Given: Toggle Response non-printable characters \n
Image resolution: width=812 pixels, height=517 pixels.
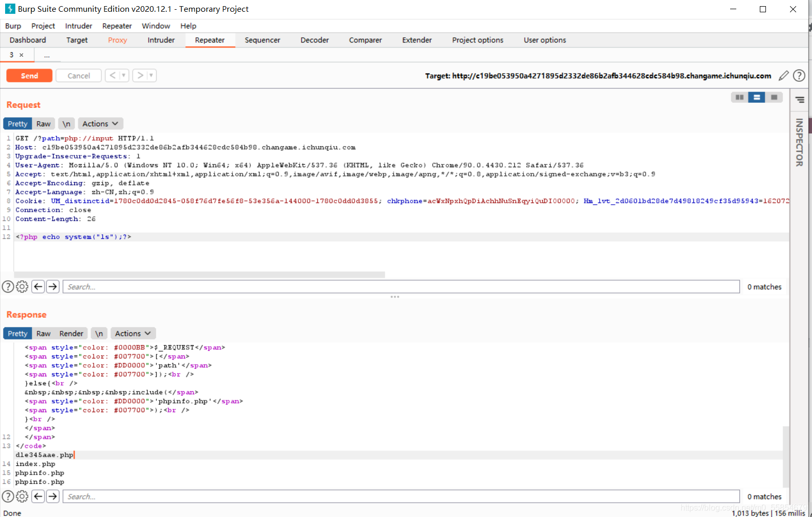Looking at the screenshot, I should click(99, 333).
